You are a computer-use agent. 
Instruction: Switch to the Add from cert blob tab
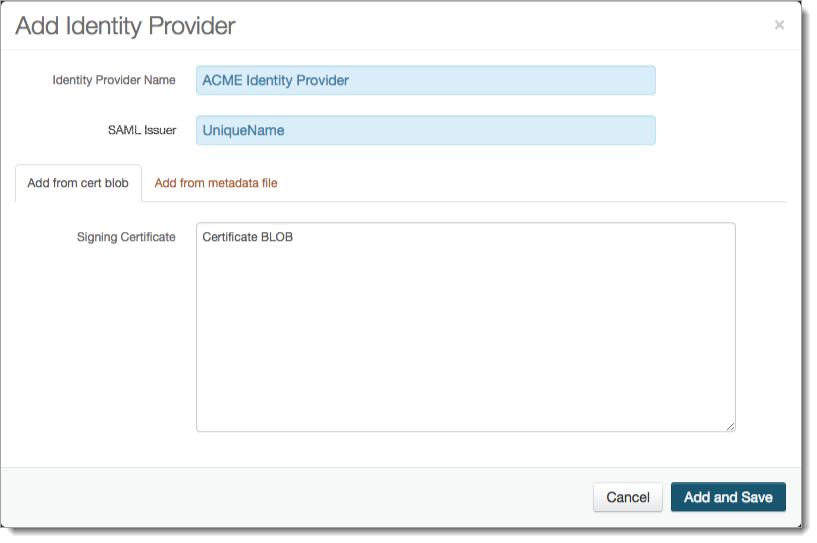click(78, 183)
